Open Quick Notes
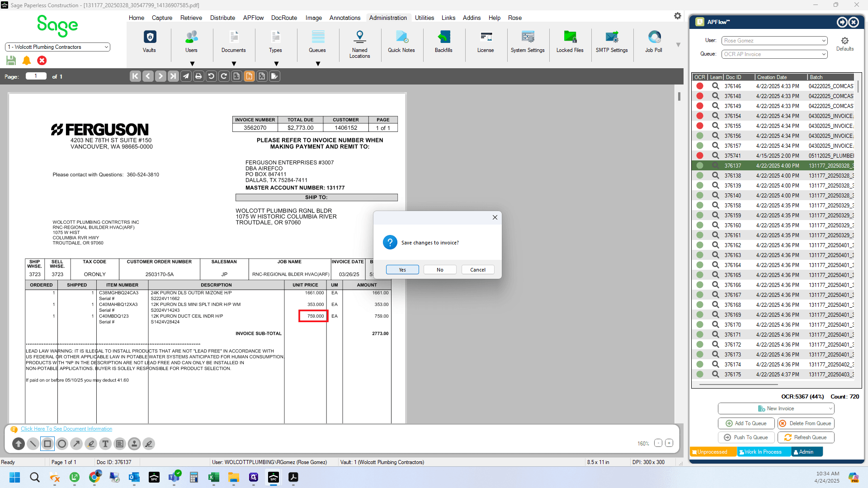 click(401, 42)
